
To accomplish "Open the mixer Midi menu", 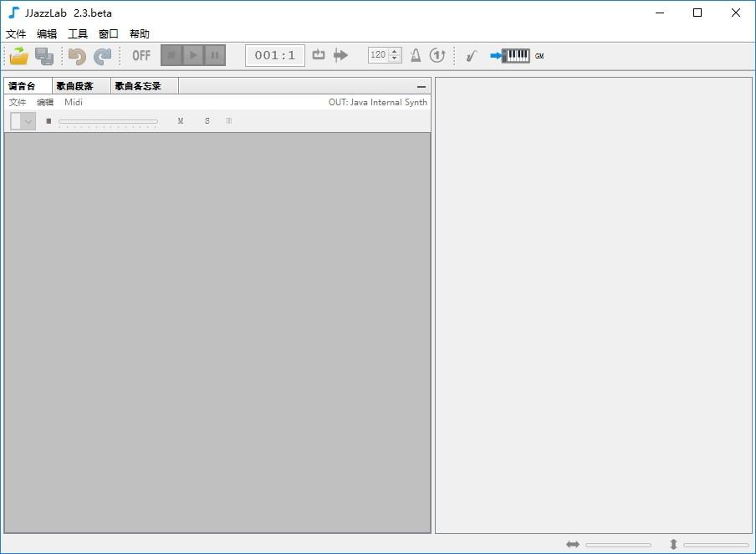I will click(x=74, y=102).
